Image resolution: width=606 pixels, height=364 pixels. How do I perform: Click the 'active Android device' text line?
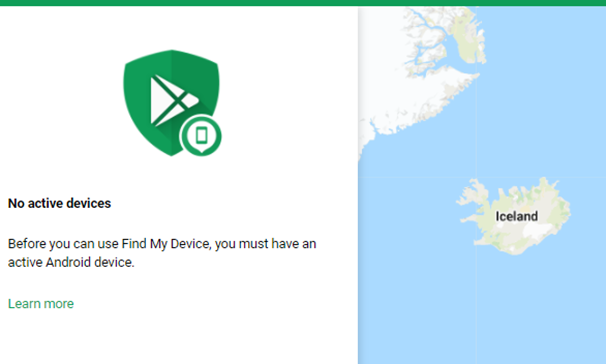coord(71,262)
